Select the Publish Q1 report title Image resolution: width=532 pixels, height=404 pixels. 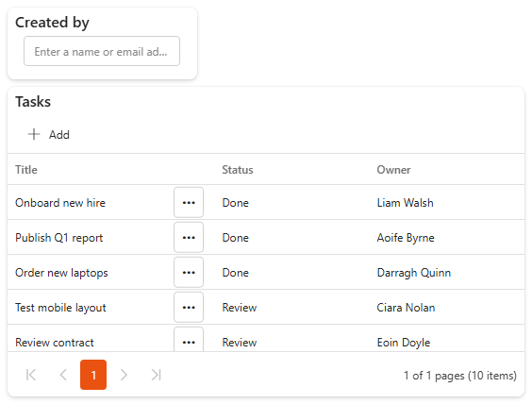[59, 238]
